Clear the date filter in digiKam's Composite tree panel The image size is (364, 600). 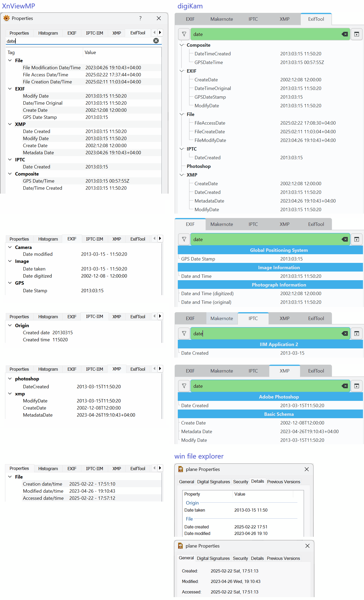[345, 34]
